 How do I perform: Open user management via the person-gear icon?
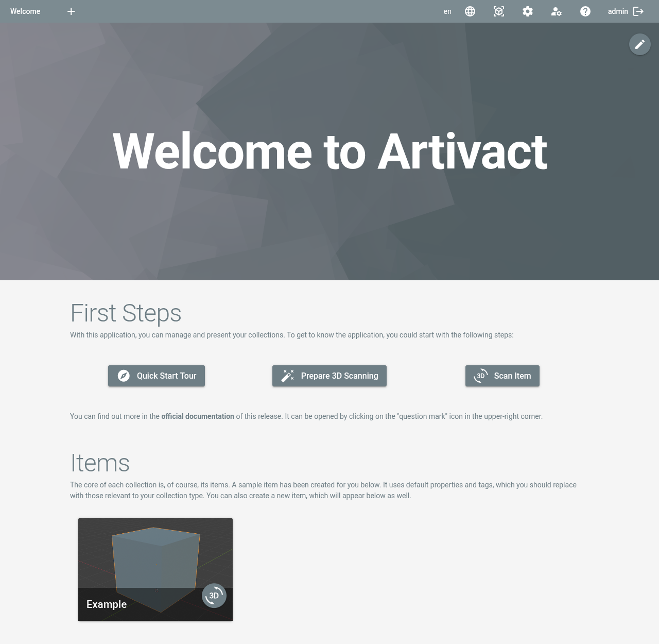click(x=557, y=11)
